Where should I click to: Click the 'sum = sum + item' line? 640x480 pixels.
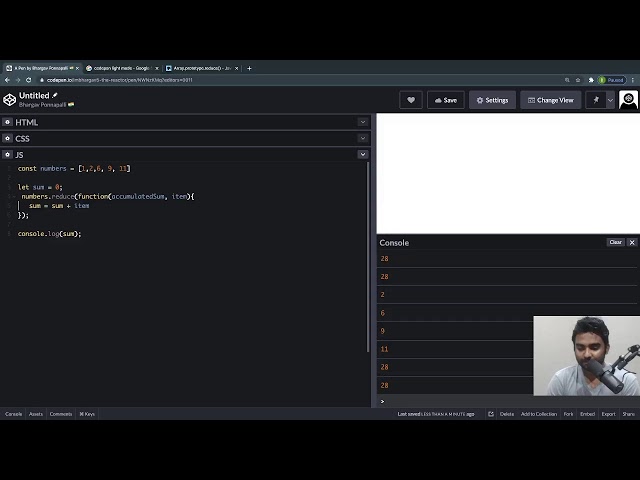(59, 206)
